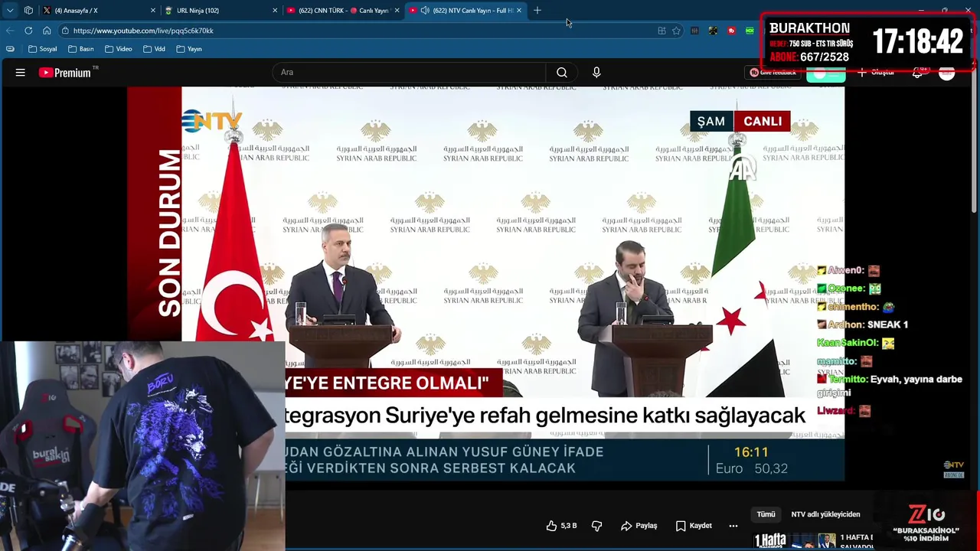Switch to the CNN TÜRK tab
This screenshot has width=980, height=551.
tap(343, 11)
